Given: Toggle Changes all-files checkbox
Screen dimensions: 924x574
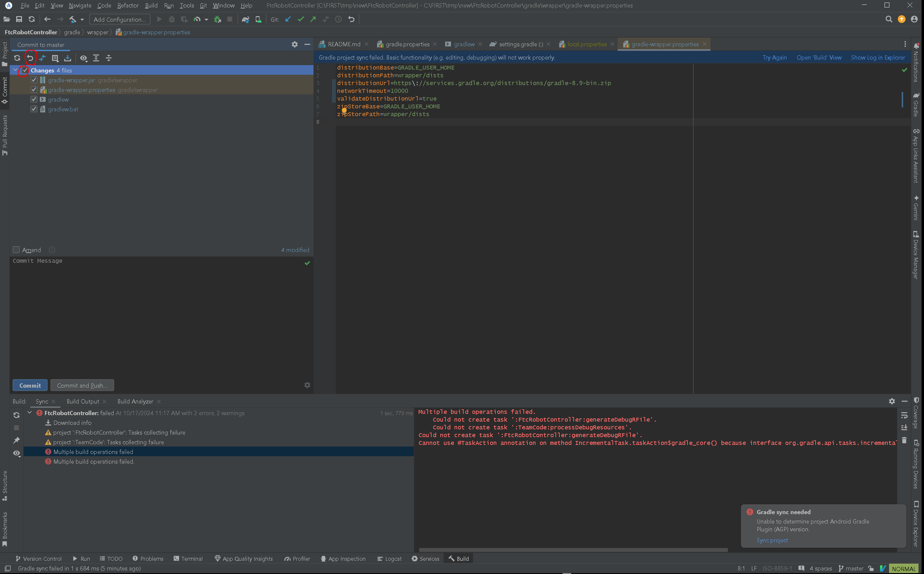Looking at the screenshot, I should [25, 70].
